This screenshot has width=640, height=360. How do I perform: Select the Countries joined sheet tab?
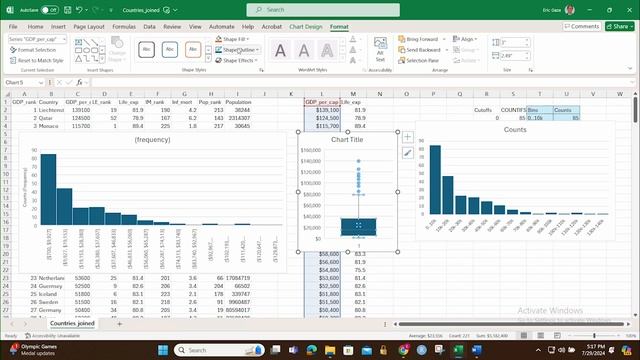72,323
